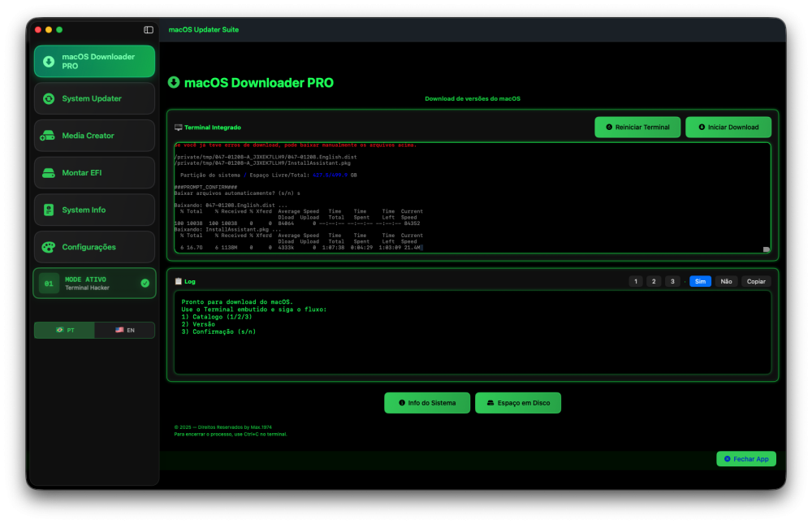
Task: Answer Sim in the Log panel
Action: (700, 281)
